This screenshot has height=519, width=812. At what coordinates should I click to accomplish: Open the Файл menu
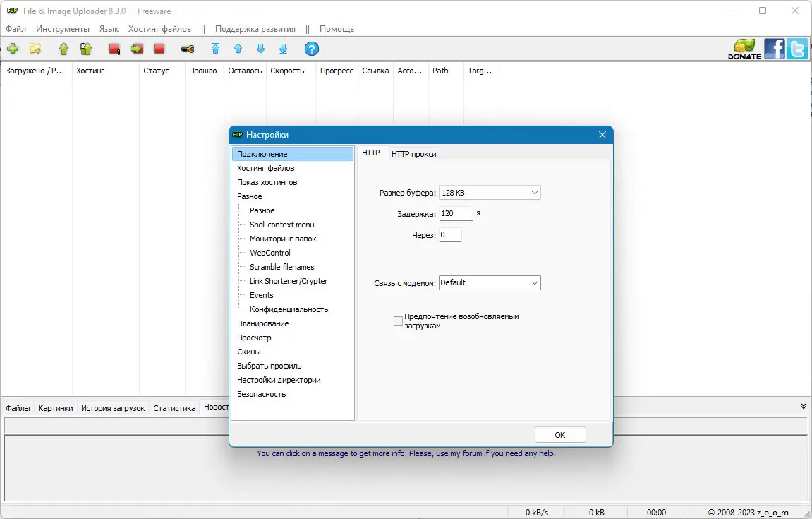pyautogui.click(x=16, y=29)
